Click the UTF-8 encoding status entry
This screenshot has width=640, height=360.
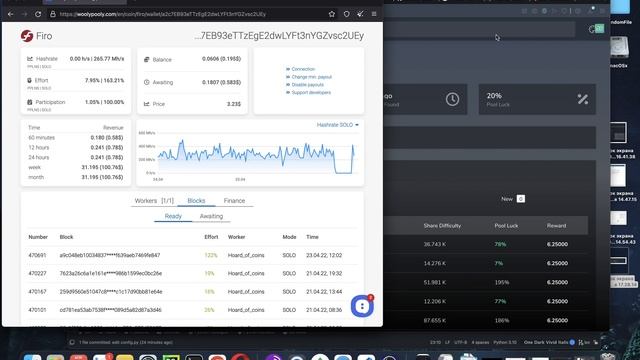point(460,342)
